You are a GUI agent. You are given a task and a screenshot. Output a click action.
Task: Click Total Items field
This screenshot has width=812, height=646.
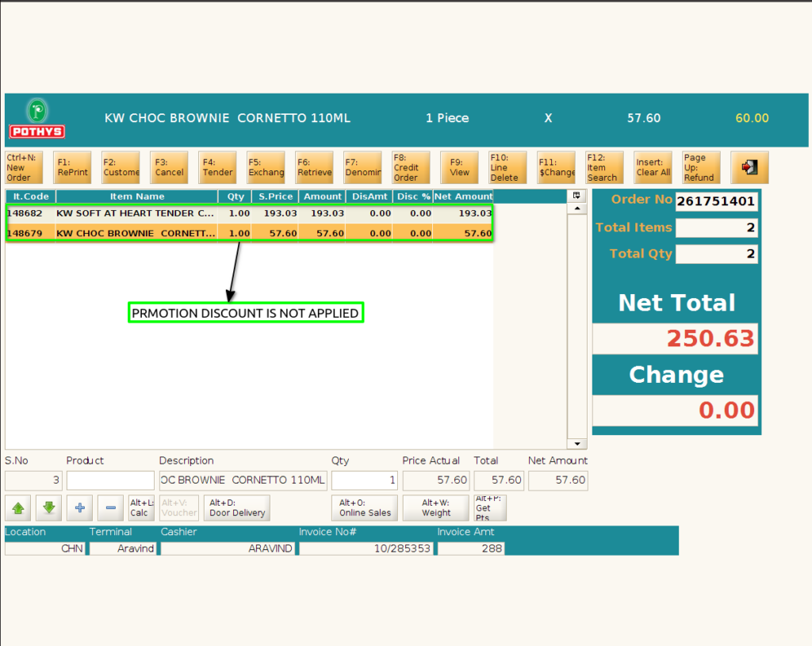716,227
